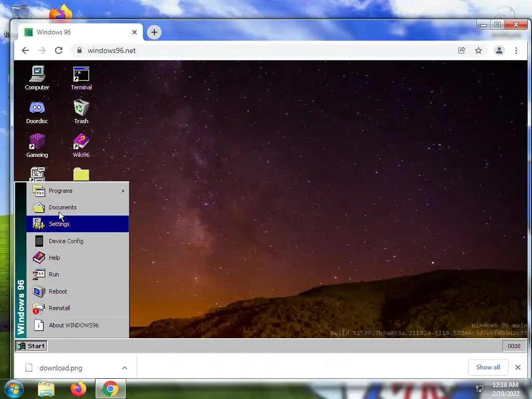Viewport: 532px width, 399px height.
Task: Close the downloads bar
Action: tap(518, 367)
